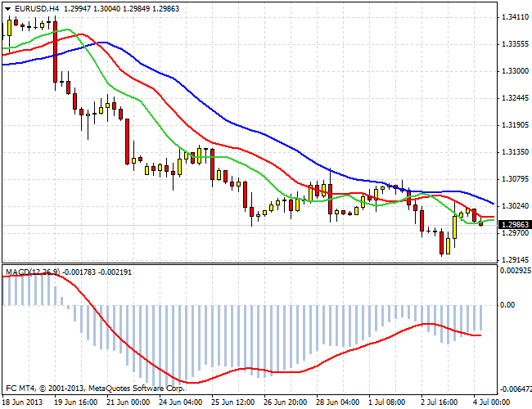Click the MACD scale value -0.006472
This screenshot has height=409, width=532.
[x=516, y=389]
